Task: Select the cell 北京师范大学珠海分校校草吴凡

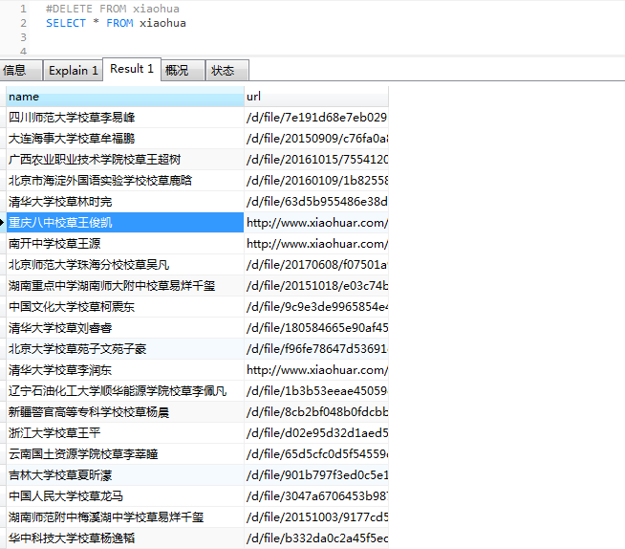Action: [x=125, y=265]
